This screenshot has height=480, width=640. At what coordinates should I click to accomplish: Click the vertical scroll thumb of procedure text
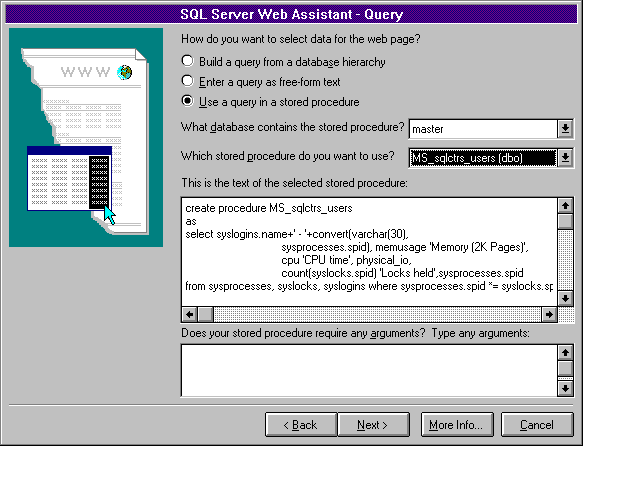coord(565,222)
